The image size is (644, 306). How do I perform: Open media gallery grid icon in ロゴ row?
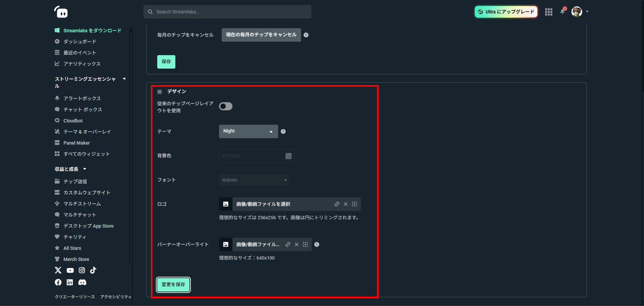point(354,204)
